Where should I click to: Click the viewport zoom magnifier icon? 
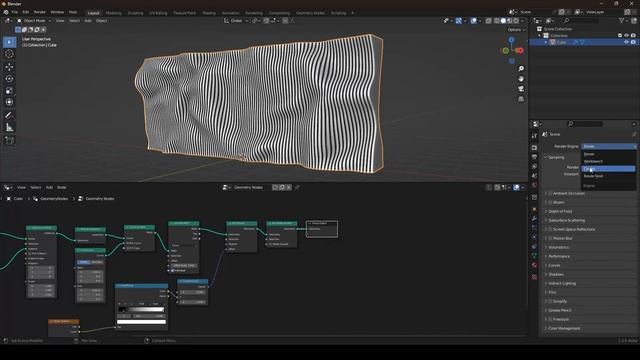521,69
